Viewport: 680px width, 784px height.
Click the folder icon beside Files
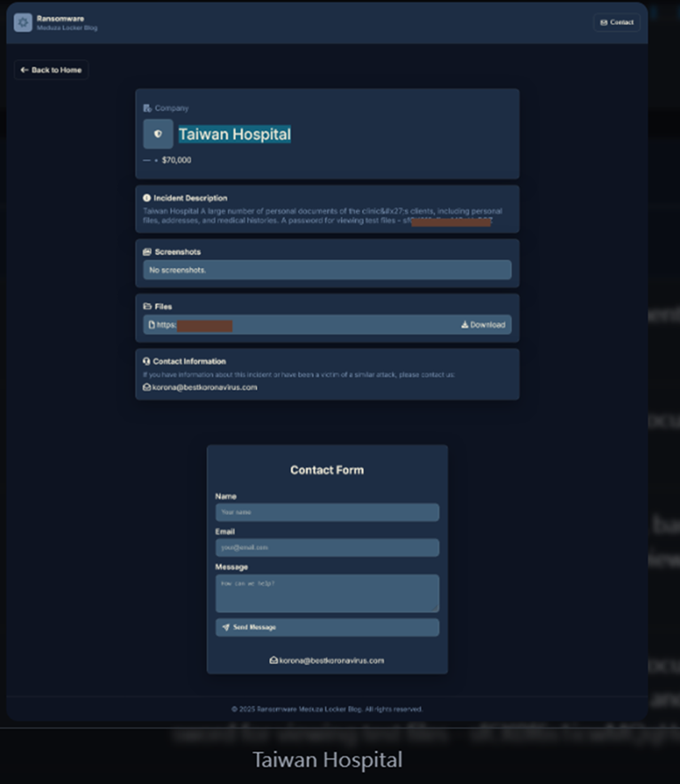point(146,306)
